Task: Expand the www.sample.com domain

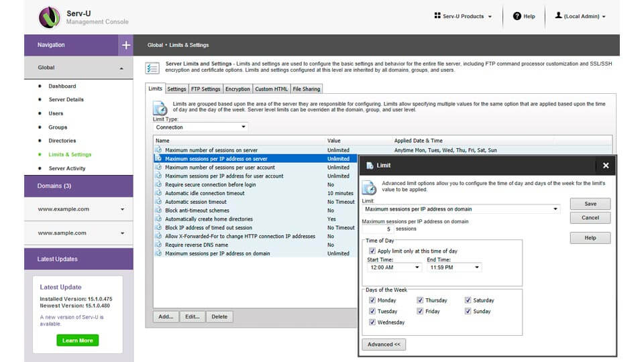Action: [122, 233]
